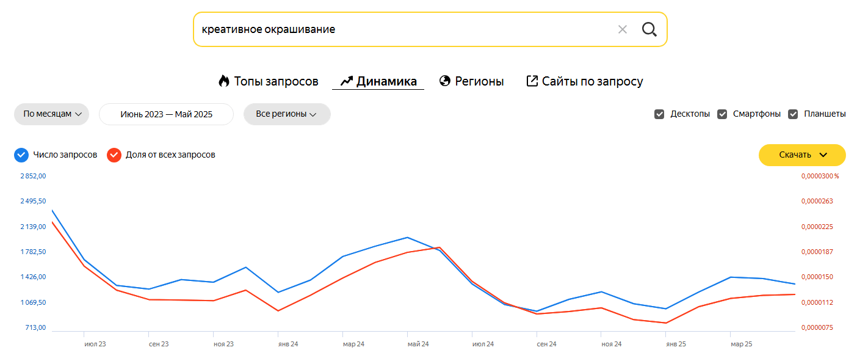Viewport: 868px width, 361px height.
Task: Go to Сайты по запросу
Action: (x=592, y=81)
